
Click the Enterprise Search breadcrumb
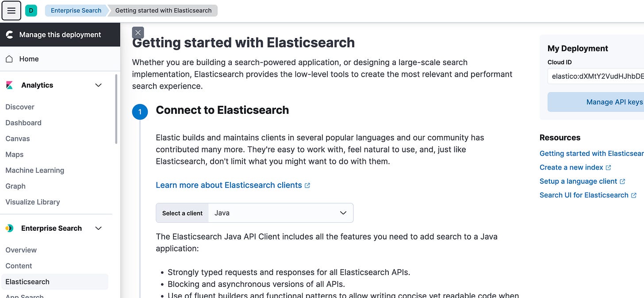(x=76, y=11)
